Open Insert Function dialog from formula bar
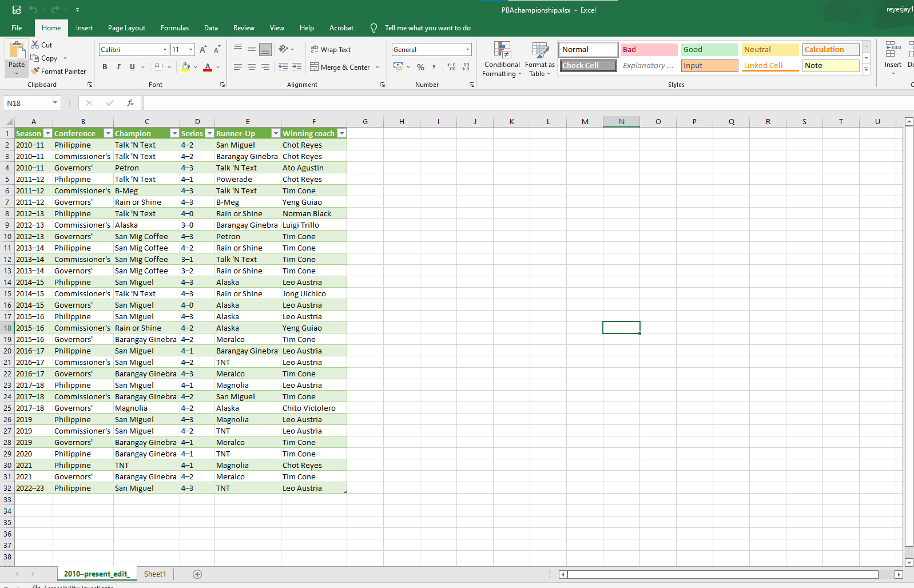Viewport: 914px width, 588px height. coord(130,103)
